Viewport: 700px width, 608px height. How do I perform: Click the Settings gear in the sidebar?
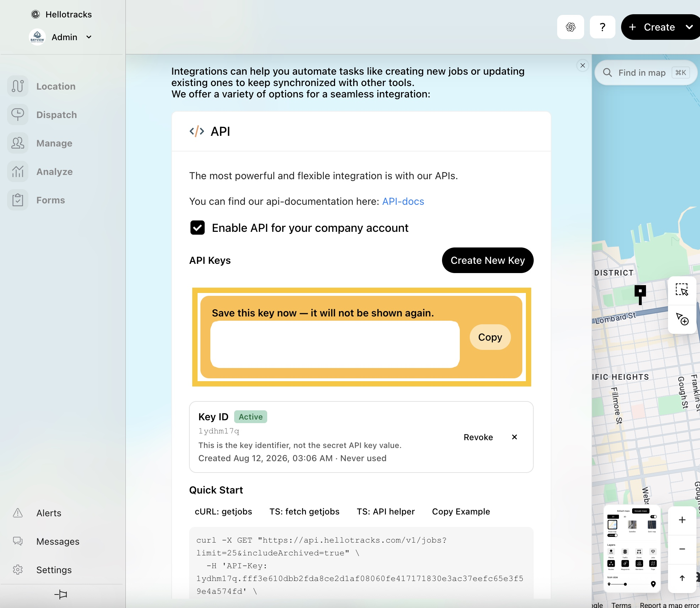pos(18,570)
